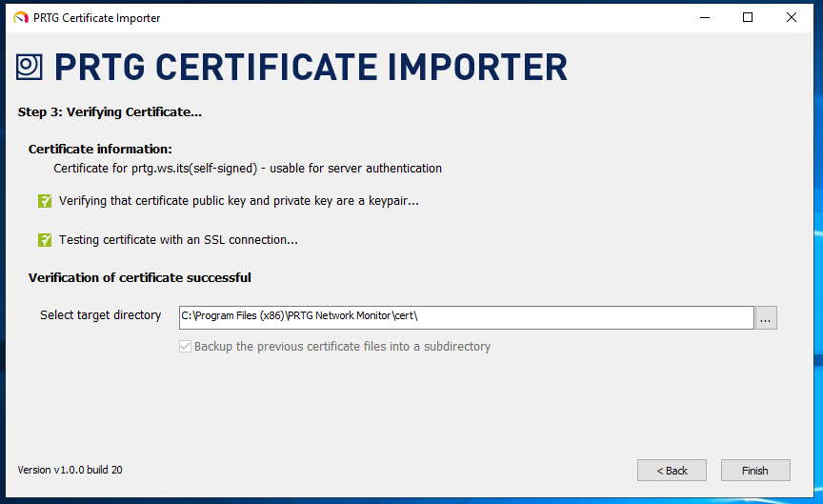The height and width of the screenshot is (504, 823).
Task: Open the target directory browse (...) button
Action: (x=766, y=318)
